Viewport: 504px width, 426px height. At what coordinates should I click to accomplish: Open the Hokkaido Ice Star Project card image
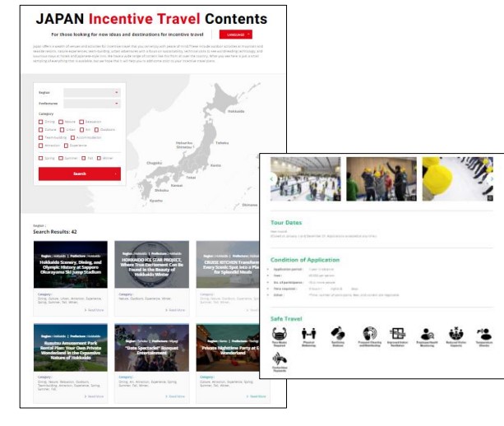[x=152, y=264]
